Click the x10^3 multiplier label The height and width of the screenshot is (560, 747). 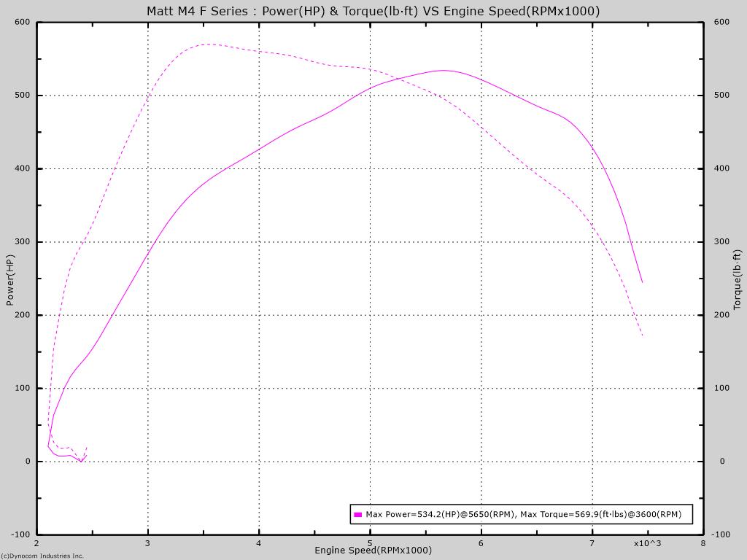pos(647,543)
